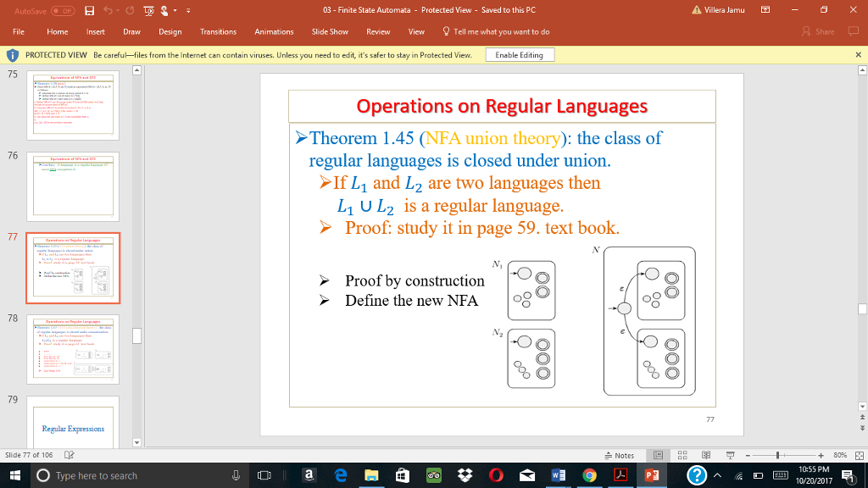Click the Undo arrow icon
868x488 pixels.
[x=108, y=10]
